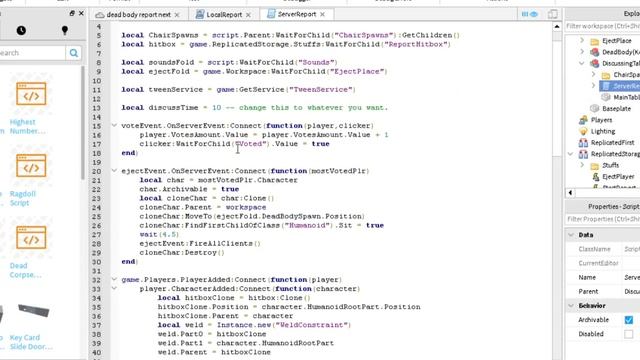Open the Creations lightbulb icon in Toolbox
The width and height of the screenshot is (640, 360).
pos(64,30)
